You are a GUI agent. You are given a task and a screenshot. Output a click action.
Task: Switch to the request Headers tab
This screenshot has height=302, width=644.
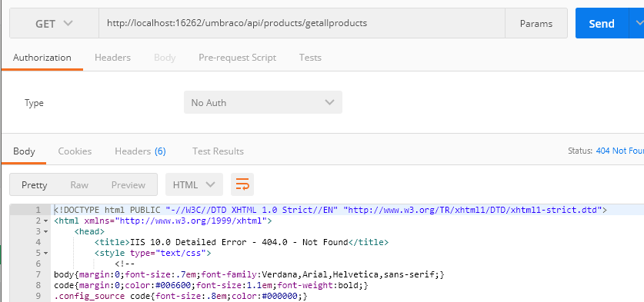click(112, 58)
